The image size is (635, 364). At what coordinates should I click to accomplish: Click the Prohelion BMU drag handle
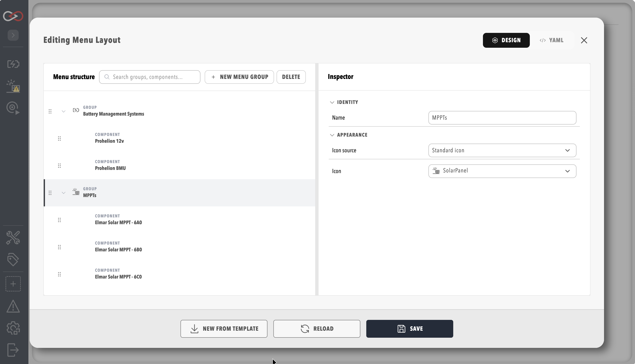59,166
